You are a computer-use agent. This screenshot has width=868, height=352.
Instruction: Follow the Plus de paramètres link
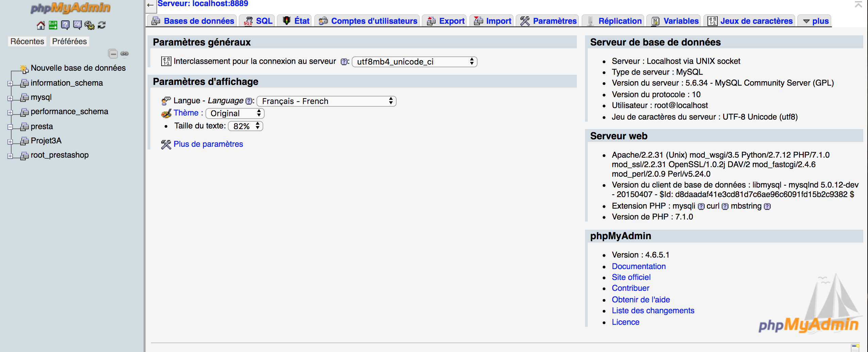[208, 144]
